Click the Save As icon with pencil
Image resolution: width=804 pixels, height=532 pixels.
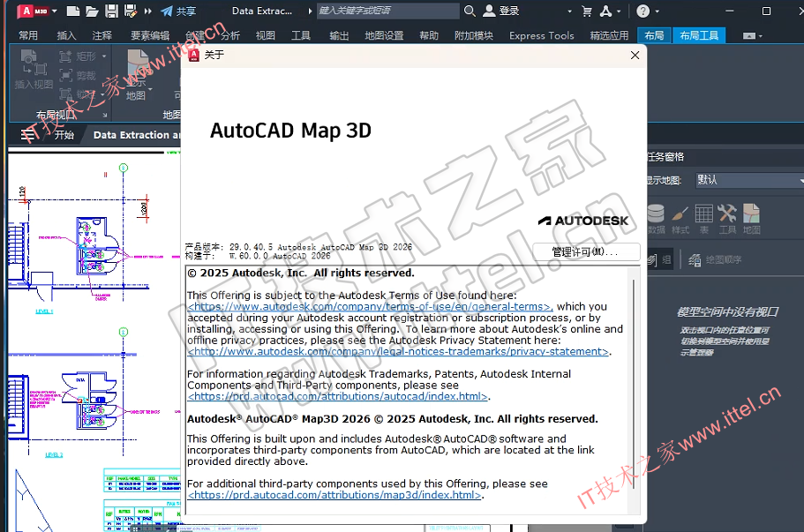pyautogui.click(x=131, y=11)
